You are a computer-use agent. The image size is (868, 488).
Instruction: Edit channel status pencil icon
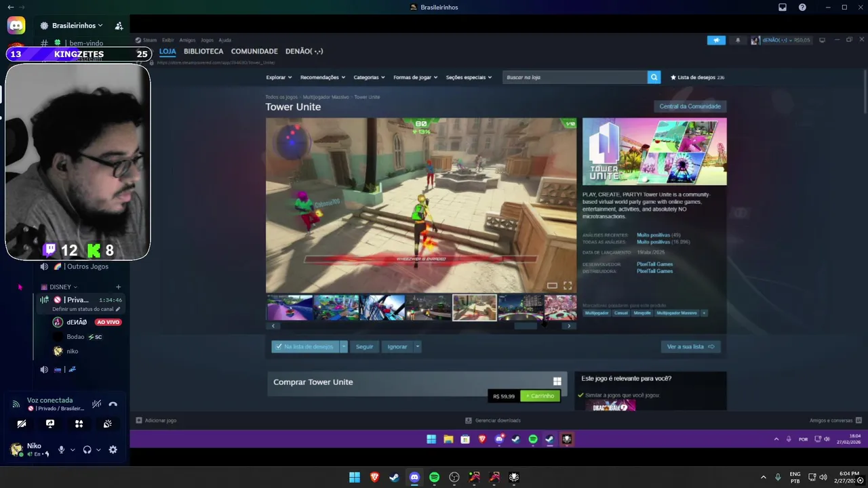coord(118,309)
